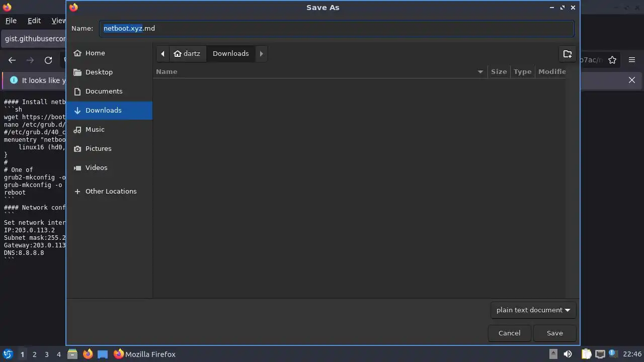Click the Documents page icon in sidebar
The height and width of the screenshot is (362, 644).
(x=77, y=91)
